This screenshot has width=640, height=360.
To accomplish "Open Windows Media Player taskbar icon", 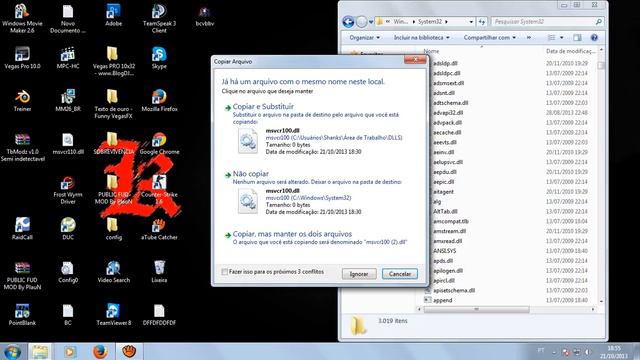I will (x=70, y=352).
